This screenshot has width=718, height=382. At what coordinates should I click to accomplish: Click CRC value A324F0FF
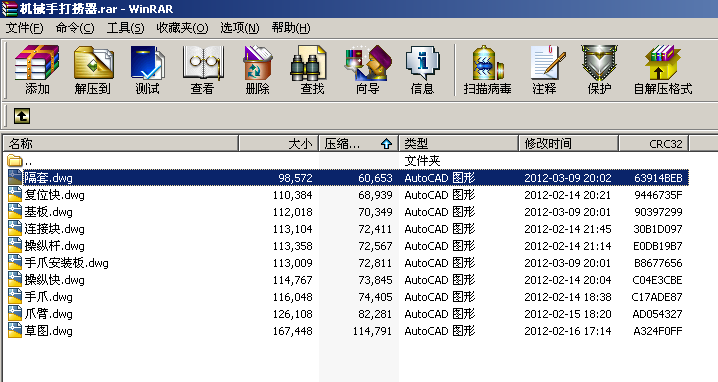[x=658, y=331]
